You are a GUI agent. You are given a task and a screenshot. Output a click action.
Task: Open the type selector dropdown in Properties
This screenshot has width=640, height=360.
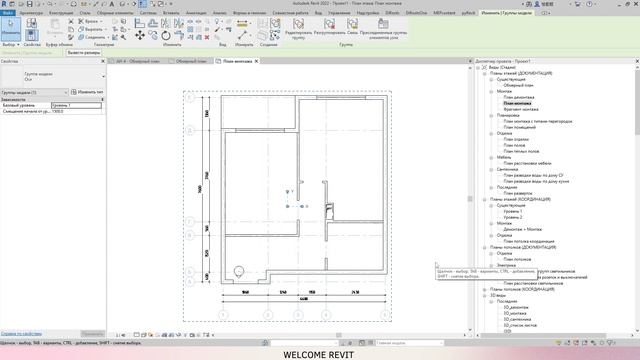[x=103, y=77]
